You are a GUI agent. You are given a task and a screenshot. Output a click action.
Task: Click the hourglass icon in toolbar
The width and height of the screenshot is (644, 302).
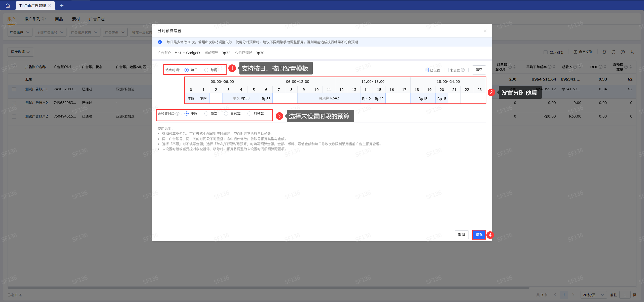pyautogui.click(x=604, y=52)
